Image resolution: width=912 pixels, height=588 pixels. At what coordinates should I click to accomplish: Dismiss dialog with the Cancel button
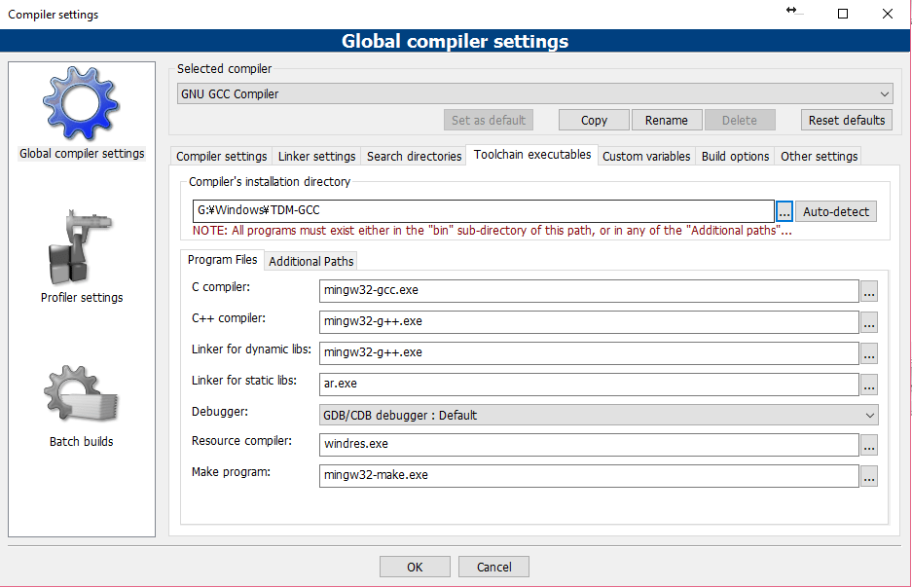[493, 567]
